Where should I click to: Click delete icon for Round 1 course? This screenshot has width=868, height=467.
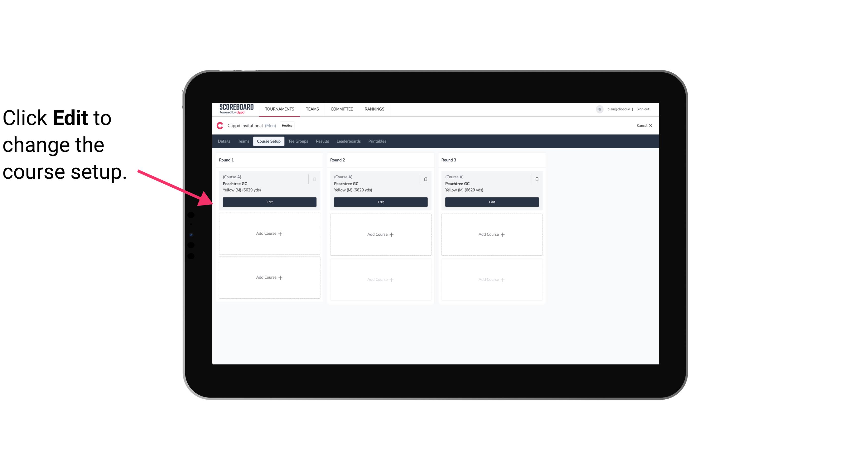coord(315,179)
